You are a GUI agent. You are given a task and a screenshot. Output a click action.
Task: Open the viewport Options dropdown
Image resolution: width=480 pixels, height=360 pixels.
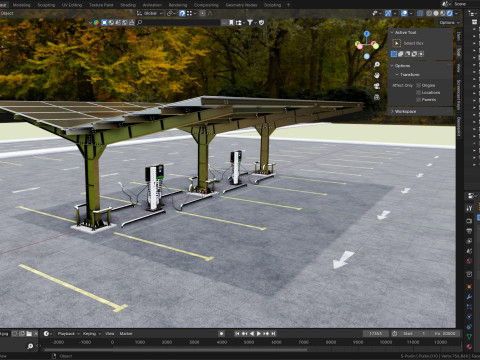tap(449, 23)
